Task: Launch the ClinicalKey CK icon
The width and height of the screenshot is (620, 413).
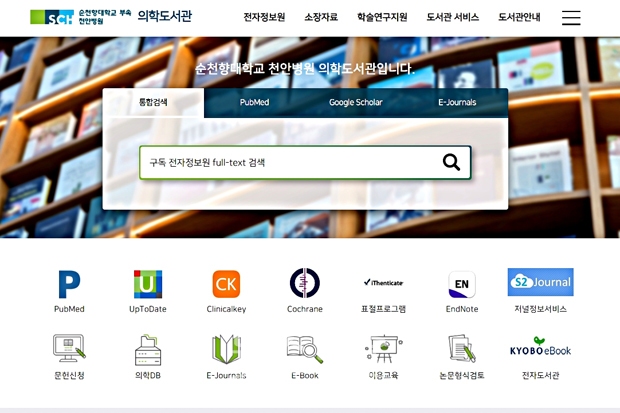Action: tap(226, 284)
